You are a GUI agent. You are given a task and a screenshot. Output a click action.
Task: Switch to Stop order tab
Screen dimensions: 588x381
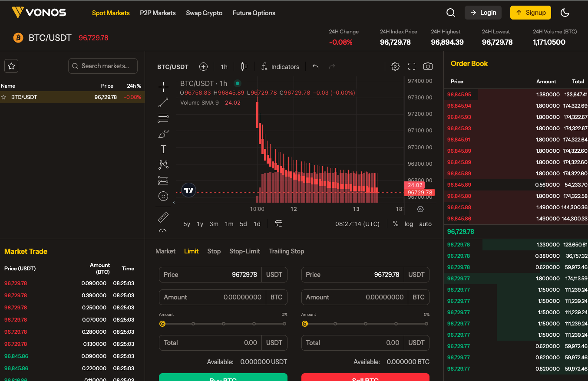click(214, 251)
